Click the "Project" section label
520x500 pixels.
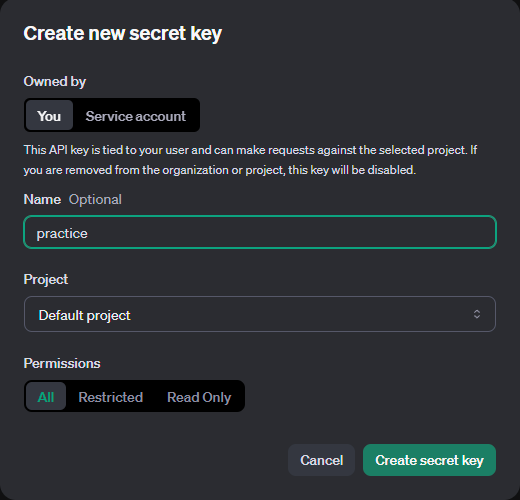point(46,279)
